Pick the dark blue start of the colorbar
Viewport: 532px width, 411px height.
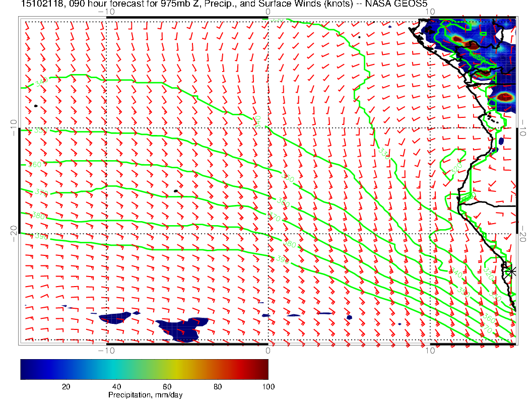pyautogui.click(x=25, y=369)
